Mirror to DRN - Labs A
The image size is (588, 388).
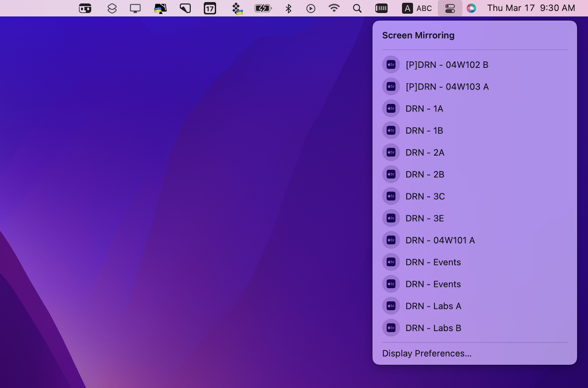(x=433, y=306)
